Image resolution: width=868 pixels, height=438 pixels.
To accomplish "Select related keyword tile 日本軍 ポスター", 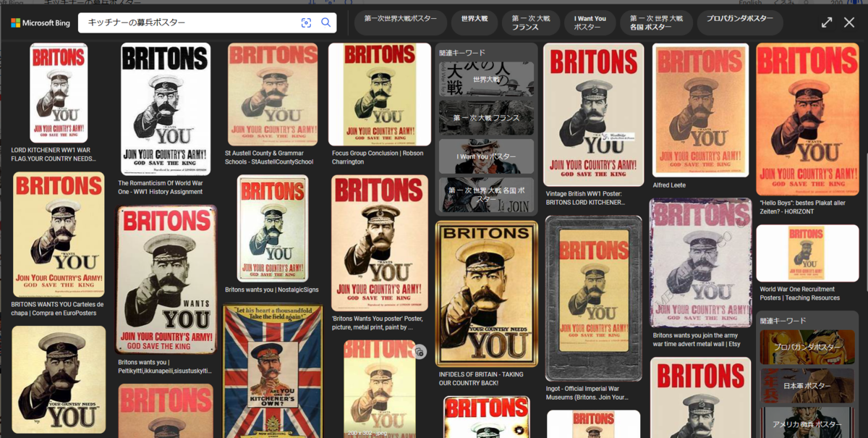I will pos(807,386).
